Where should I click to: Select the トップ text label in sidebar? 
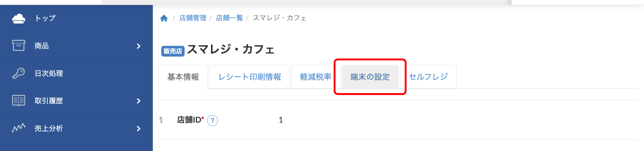pyautogui.click(x=45, y=18)
